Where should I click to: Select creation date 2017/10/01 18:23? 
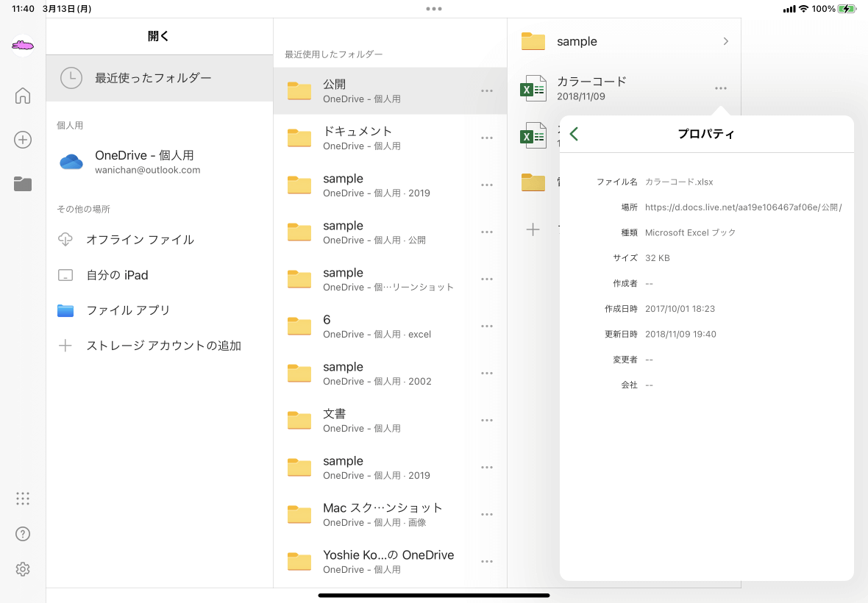tap(680, 309)
